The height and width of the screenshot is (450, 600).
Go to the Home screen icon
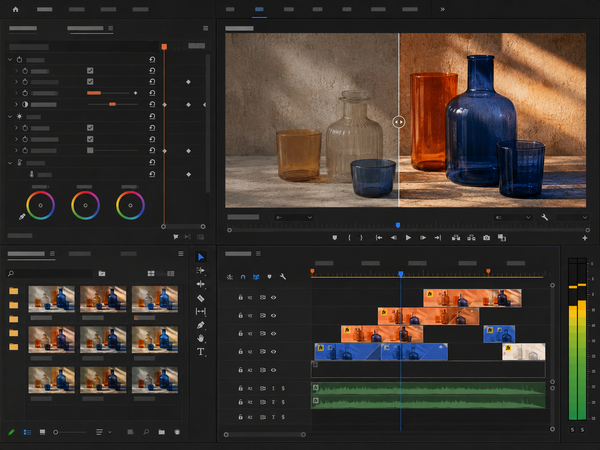[15, 9]
